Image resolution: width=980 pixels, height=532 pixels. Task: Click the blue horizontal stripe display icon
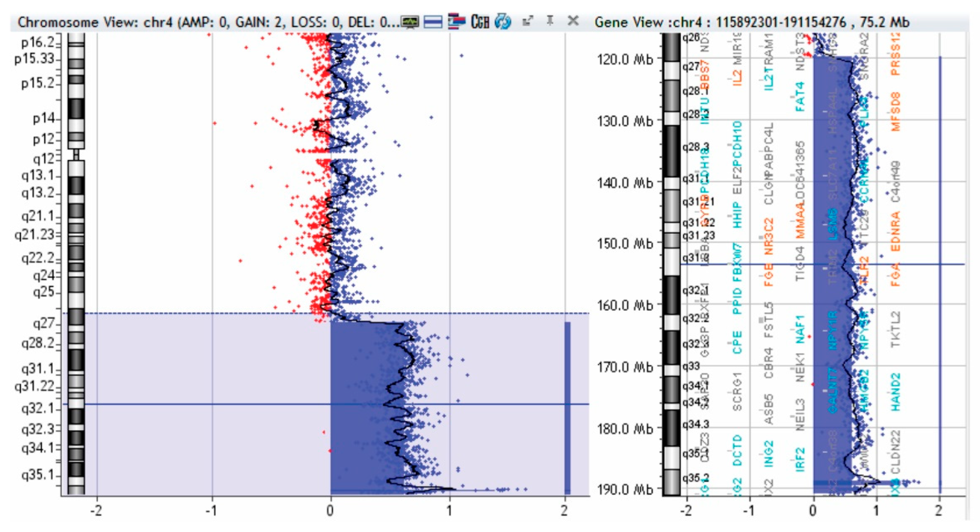[433, 22]
